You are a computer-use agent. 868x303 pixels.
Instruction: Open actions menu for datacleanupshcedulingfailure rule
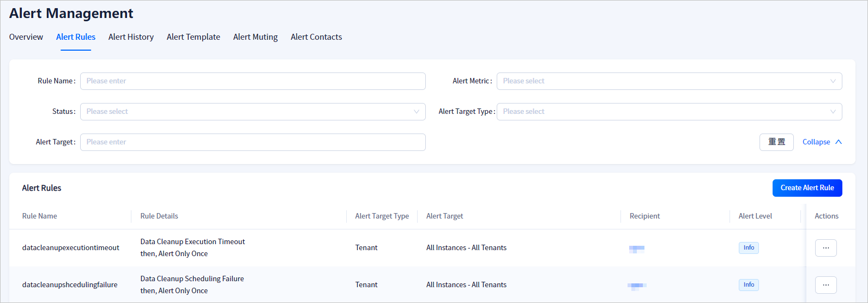825,285
